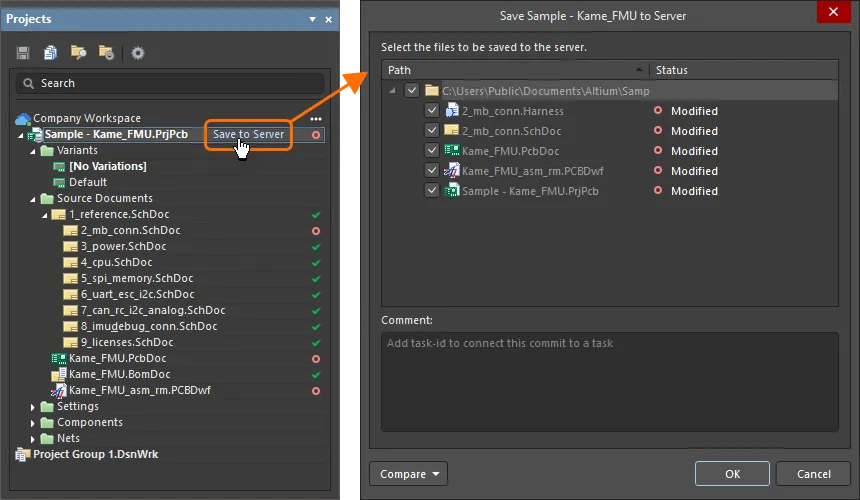Open the Compare dropdown button
This screenshot has width=860, height=500.
point(408,474)
